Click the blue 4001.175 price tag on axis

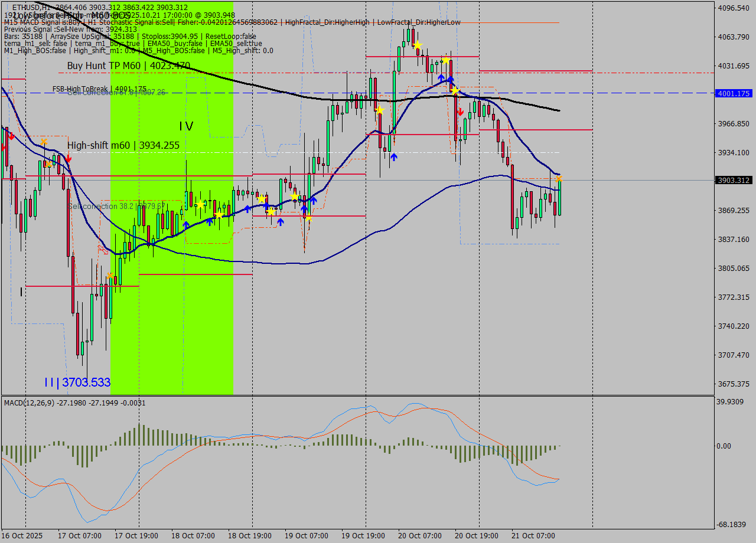pyautogui.click(x=732, y=93)
